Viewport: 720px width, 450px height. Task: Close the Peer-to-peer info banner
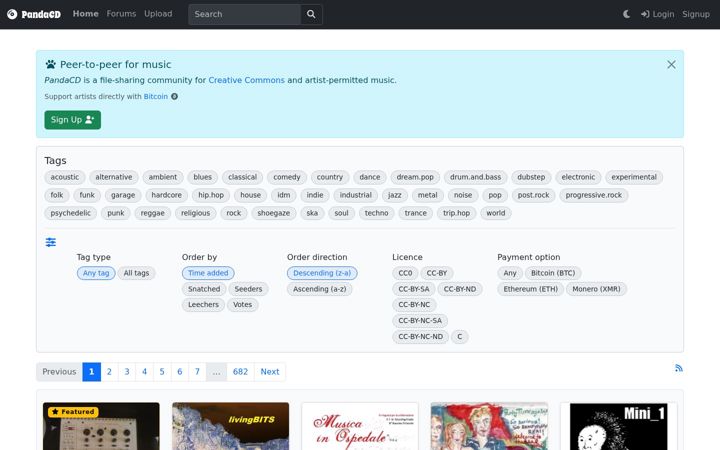[671, 65]
